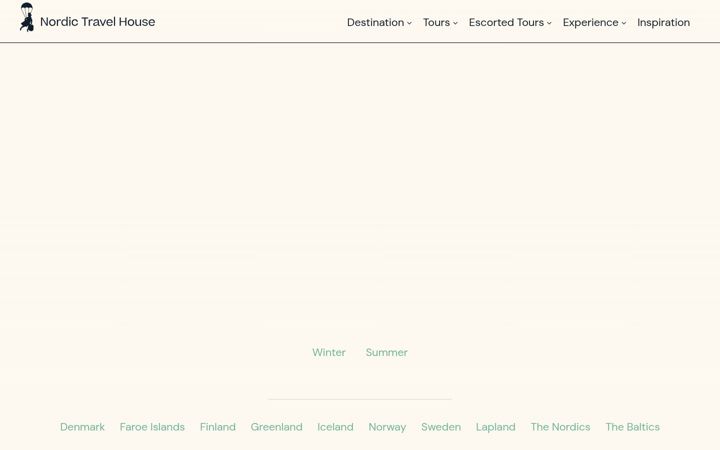720x450 pixels.
Task: Open the Destination menu
Action: (x=375, y=22)
